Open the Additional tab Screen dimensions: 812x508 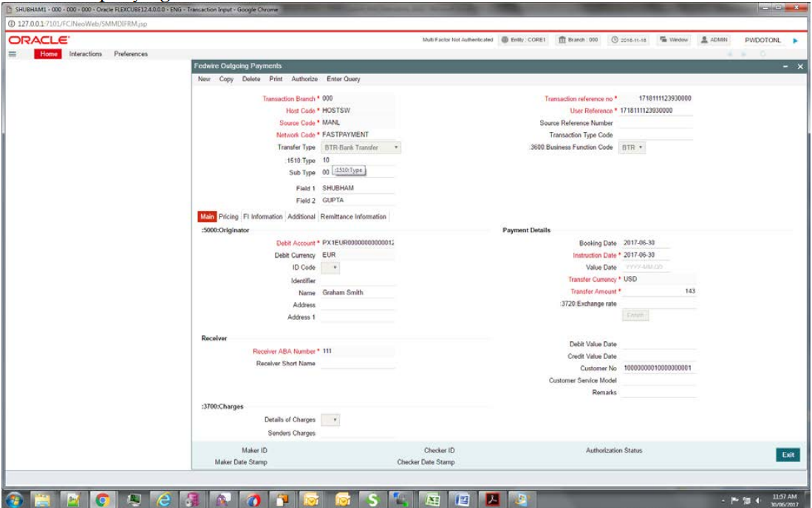[x=301, y=217]
